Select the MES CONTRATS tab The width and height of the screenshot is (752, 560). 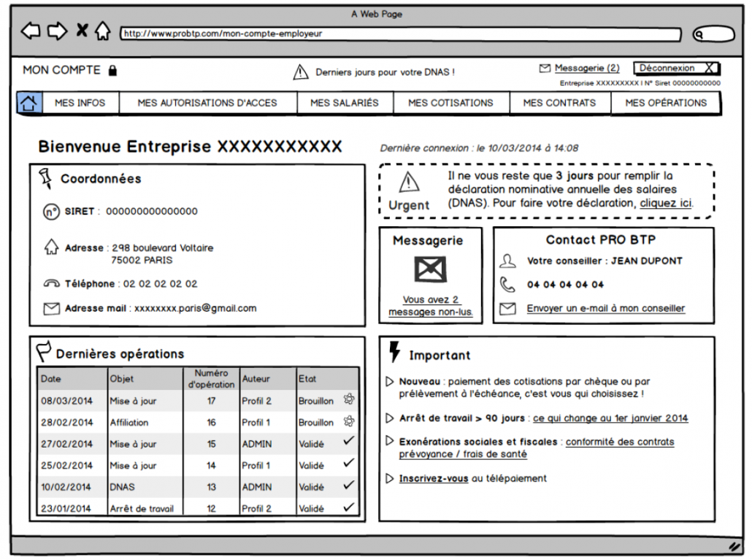pyautogui.click(x=559, y=103)
